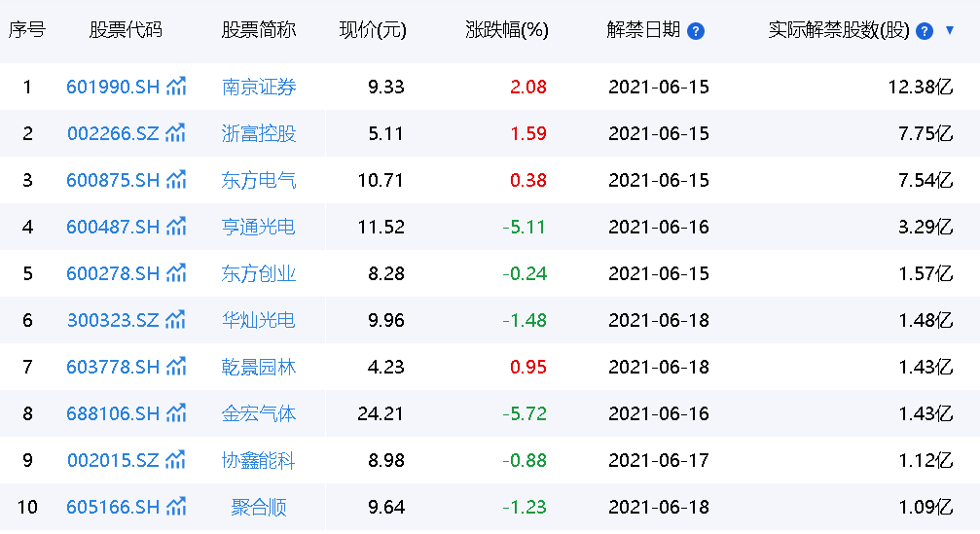Open the 华灿光电 stock page

tap(259, 320)
